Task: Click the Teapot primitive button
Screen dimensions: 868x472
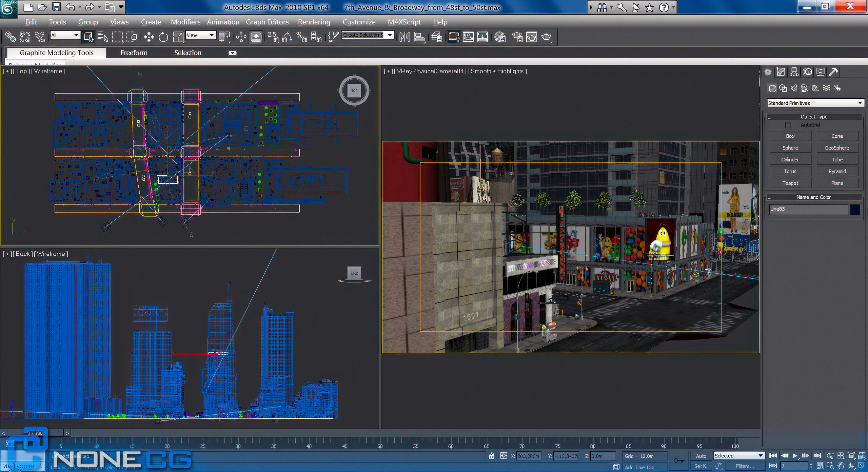Action: [x=790, y=183]
